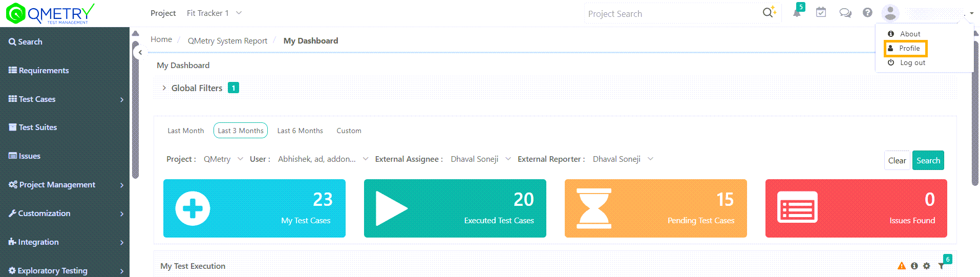The image size is (980, 277).
Task: Click in the Project Search field
Action: tap(673, 14)
